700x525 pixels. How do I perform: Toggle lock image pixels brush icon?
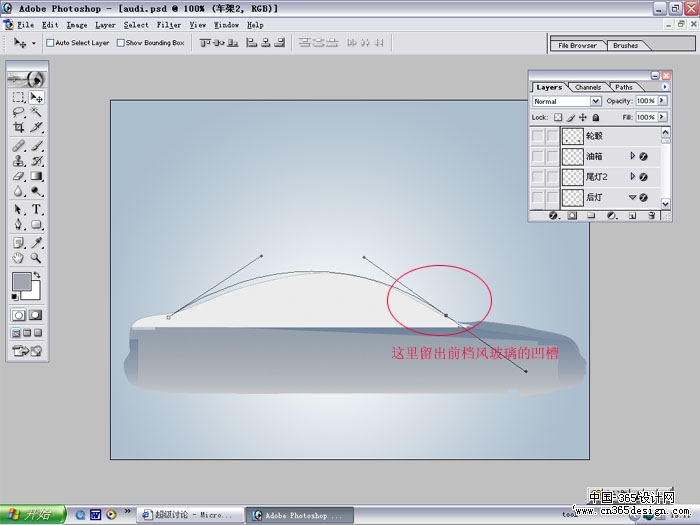point(571,117)
